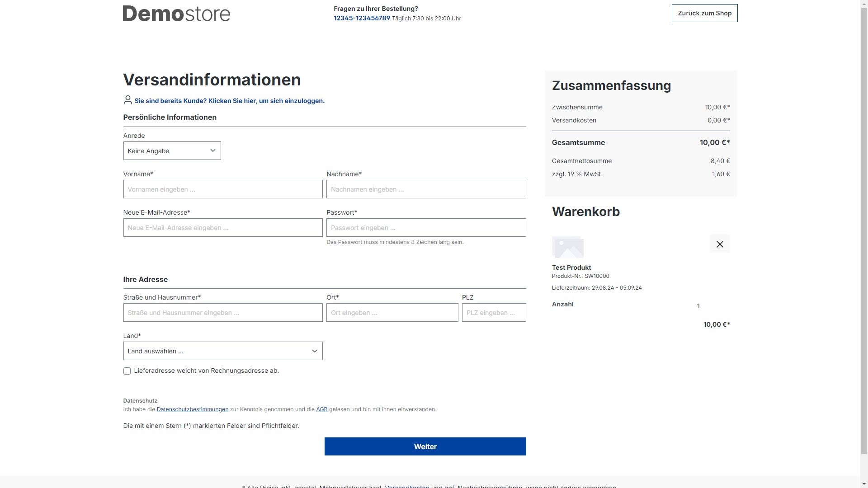Image resolution: width=868 pixels, height=488 pixels.
Task: Click the Test Produkt placeholder image
Action: (568, 247)
